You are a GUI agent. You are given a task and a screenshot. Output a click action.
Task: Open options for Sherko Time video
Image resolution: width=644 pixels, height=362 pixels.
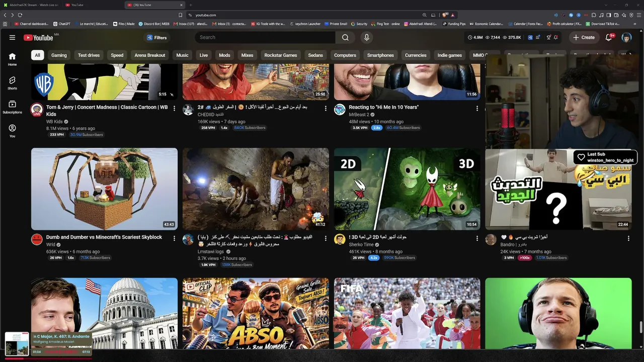(x=477, y=238)
